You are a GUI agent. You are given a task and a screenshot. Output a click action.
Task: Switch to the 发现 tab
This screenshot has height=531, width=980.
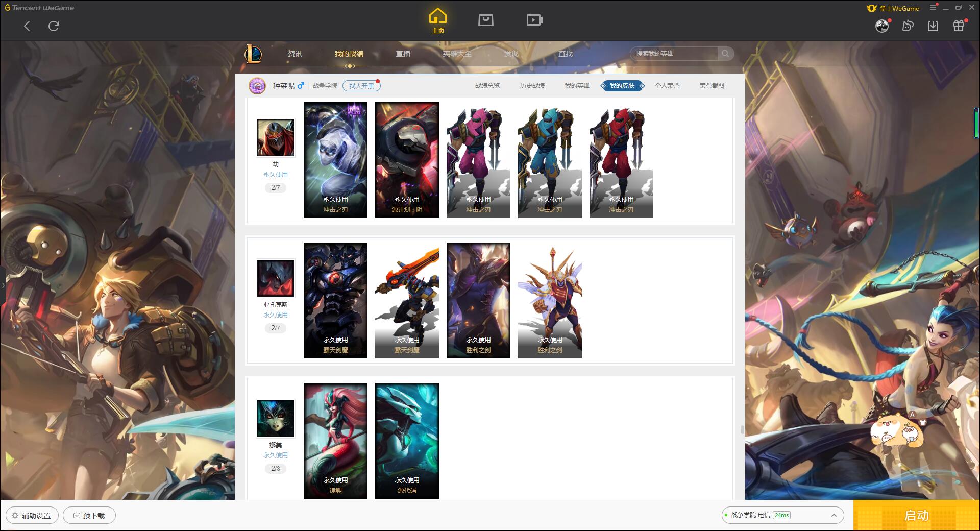coord(511,54)
